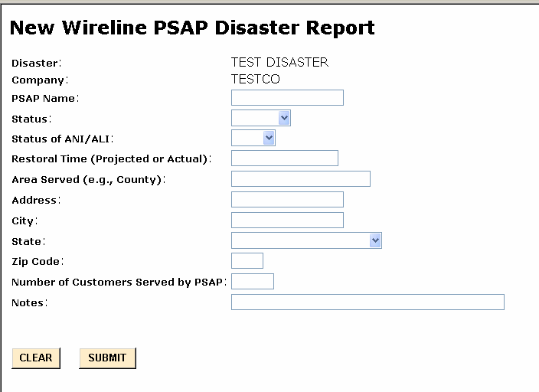Expand the Status of ANI/ALI dropdown
Image resolution: width=539 pixels, height=392 pixels.
(253, 138)
